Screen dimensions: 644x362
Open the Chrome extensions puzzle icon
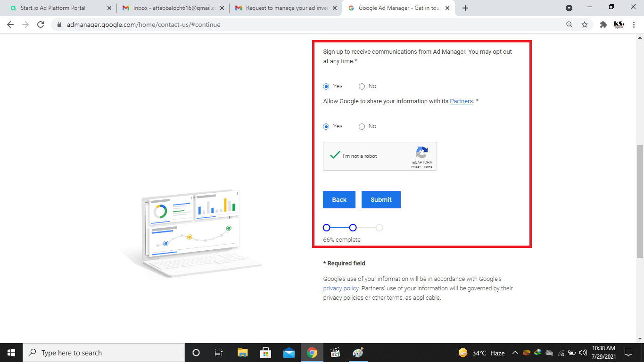603,25
